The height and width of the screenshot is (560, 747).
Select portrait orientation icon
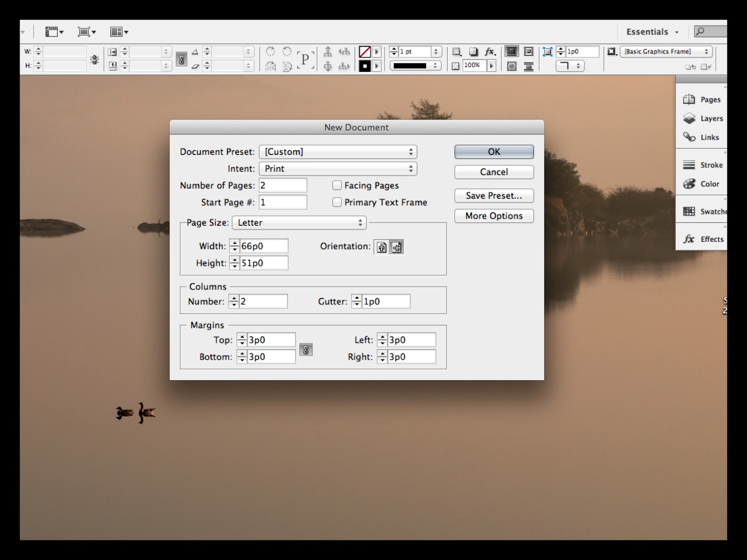click(382, 247)
